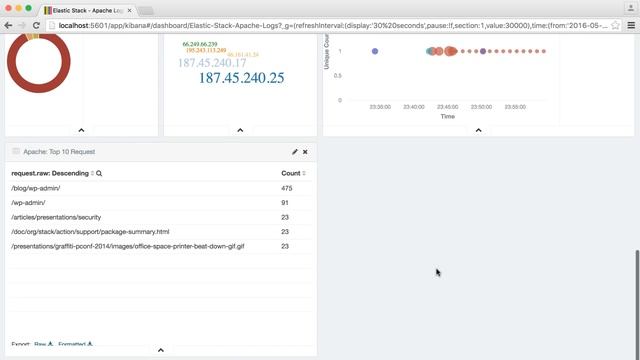Collapse the Top 10 Request table caret
Viewport: 640px width, 360px height.
tap(161, 350)
